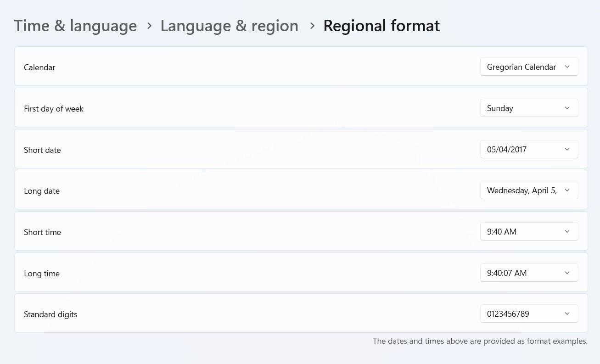Click the Standard digits row label
The image size is (600, 364).
click(x=50, y=314)
